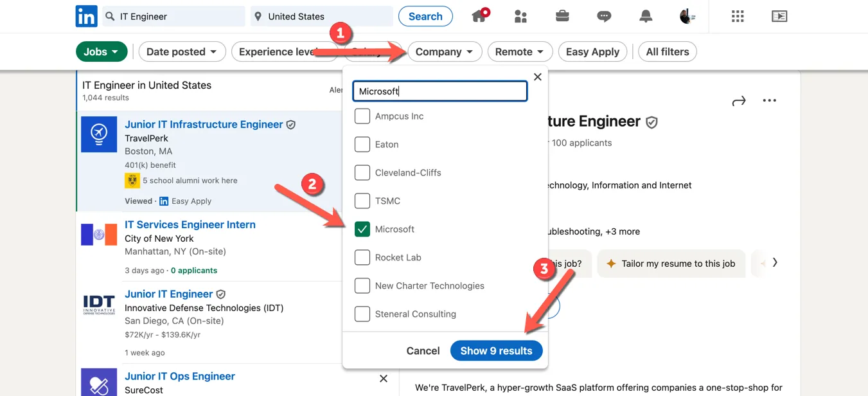Collapse the Company filter dropdown

coord(445,51)
